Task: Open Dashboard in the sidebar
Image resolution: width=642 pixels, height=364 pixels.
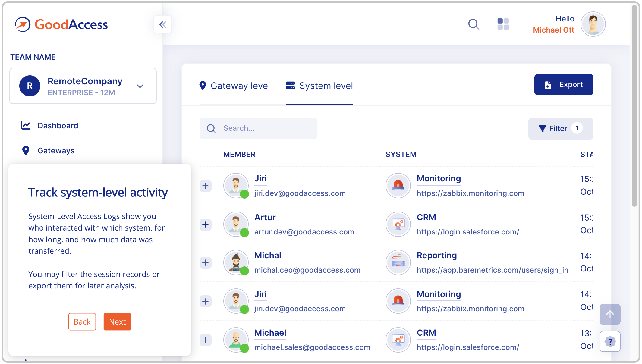Action: [58, 126]
